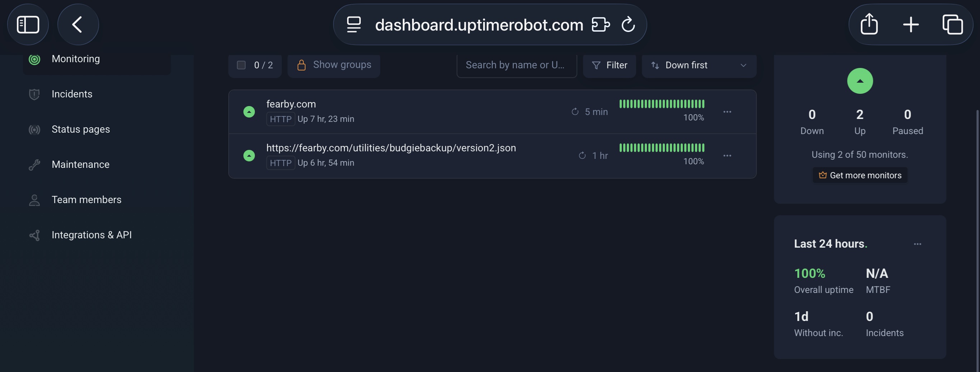
Task: Click the 100% Overall uptime value
Action: pos(809,274)
